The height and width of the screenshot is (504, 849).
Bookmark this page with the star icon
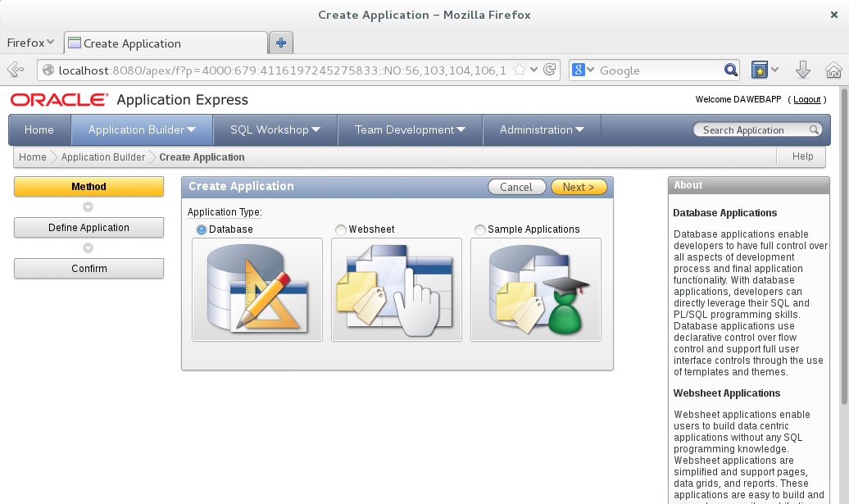tap(520, 70)
